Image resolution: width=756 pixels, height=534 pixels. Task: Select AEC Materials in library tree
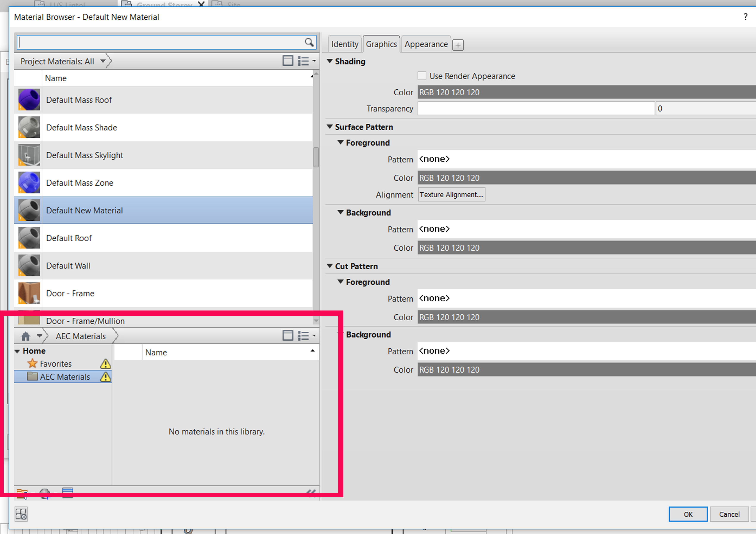(62, 377)
